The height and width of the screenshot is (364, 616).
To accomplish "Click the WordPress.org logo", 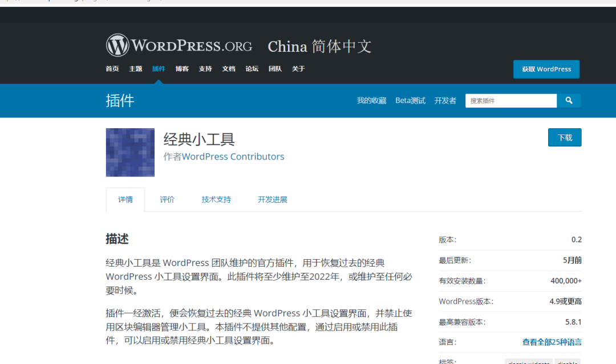I will [x=179, y=45].
